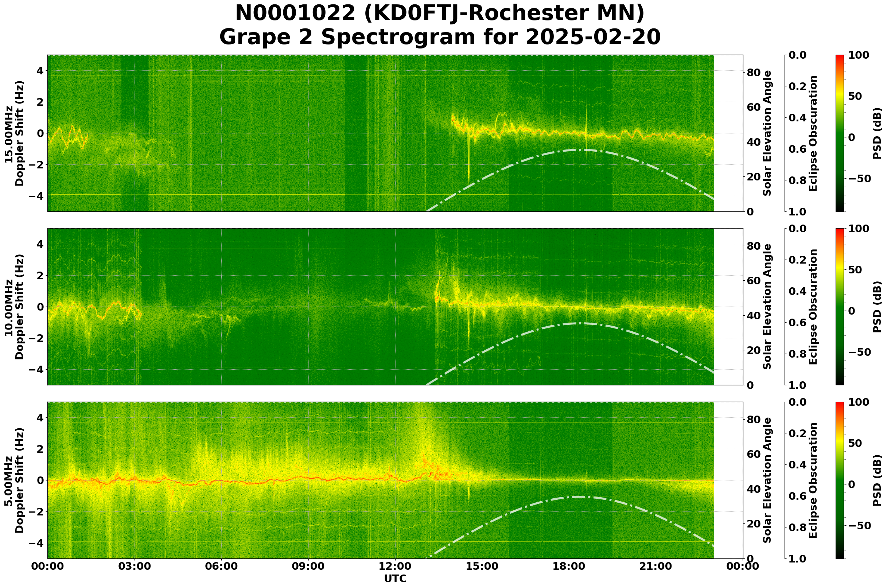The width and height of the screenshot is (887, 588).
Task: Click the bottom panel PSD colorbar
Action: (x=840, y=480)
